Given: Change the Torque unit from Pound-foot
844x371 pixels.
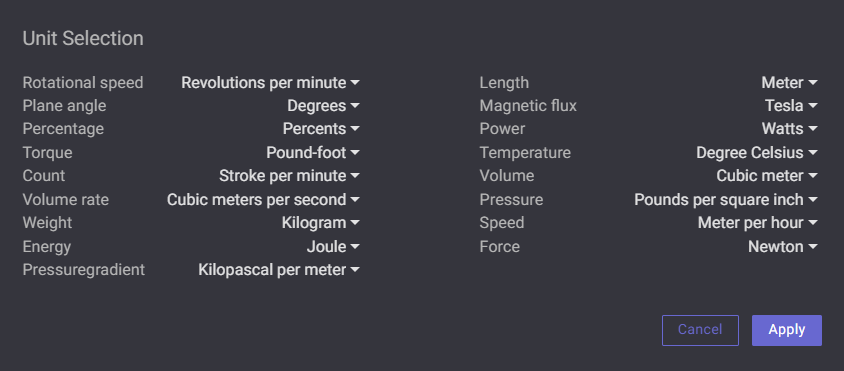Looking at the screenshot, I should 313,153.
